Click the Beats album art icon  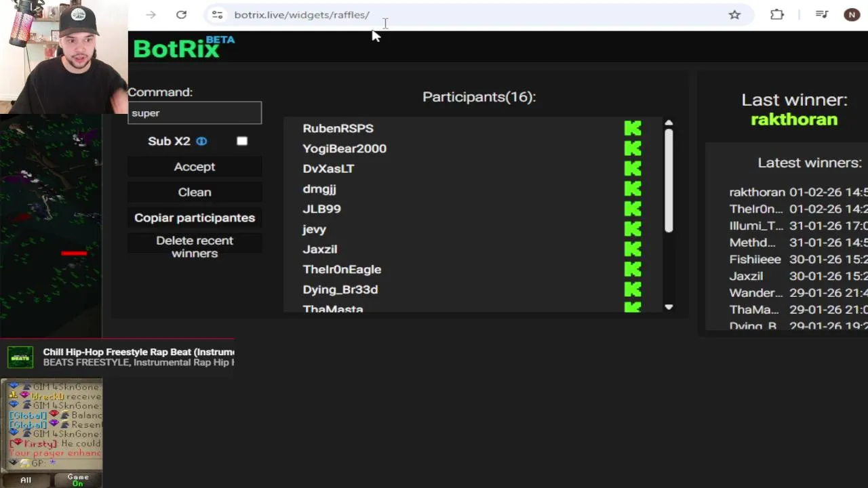(x=20, y=357)
